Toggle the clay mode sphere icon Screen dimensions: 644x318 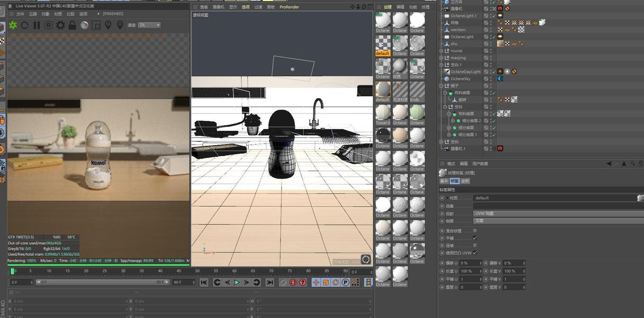(84, 25)
